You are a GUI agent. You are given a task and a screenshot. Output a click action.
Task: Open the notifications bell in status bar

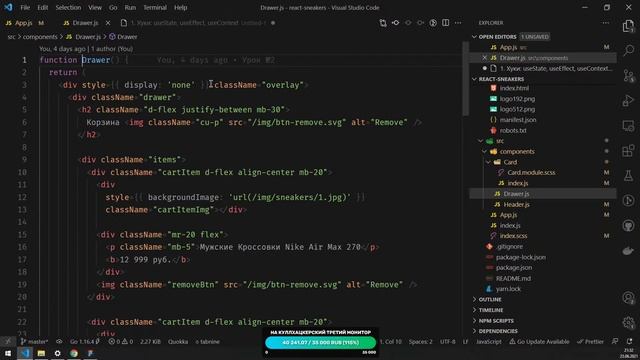click(x=629, y=342)
